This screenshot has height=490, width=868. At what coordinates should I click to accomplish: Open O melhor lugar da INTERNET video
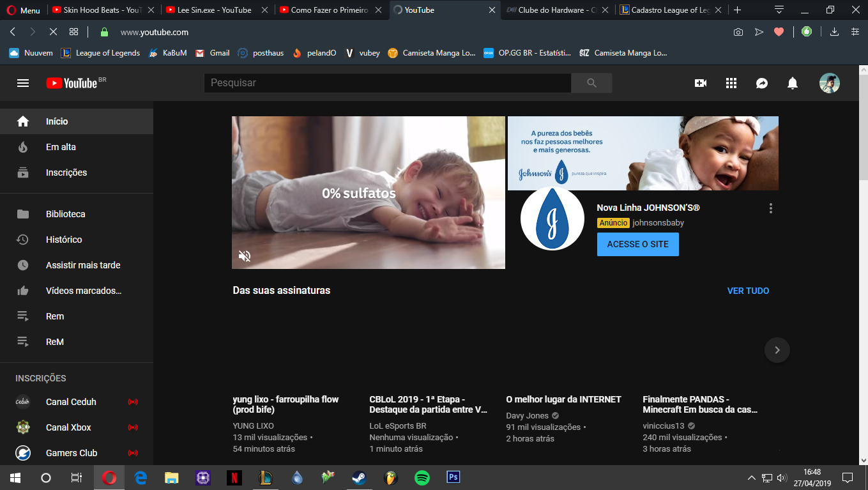pos(563,399)
